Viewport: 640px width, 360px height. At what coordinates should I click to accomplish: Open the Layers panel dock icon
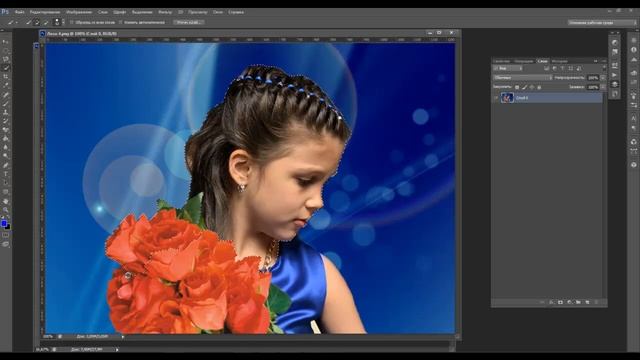tap(614, 84)
